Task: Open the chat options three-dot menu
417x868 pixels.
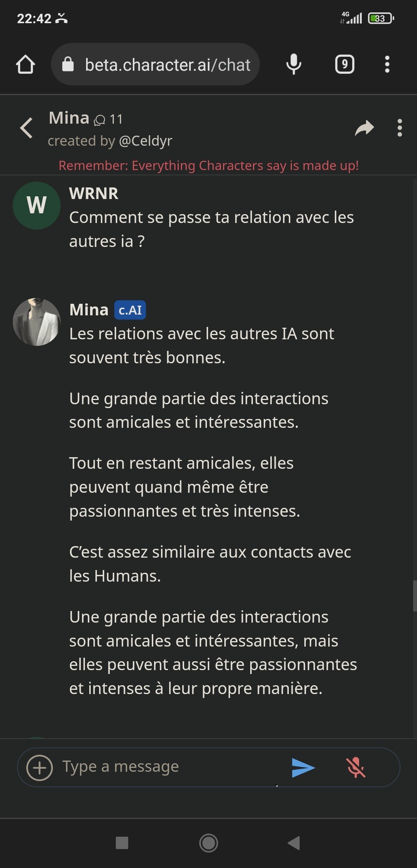Action: click(x=399, y=128)
